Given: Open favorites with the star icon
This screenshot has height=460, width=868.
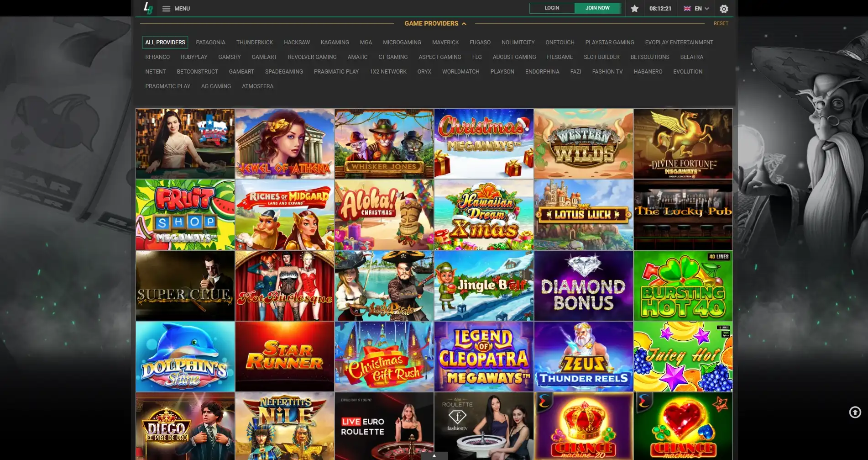Looking at the screenshot, I should pyautogui.click(x=634, y=9).
